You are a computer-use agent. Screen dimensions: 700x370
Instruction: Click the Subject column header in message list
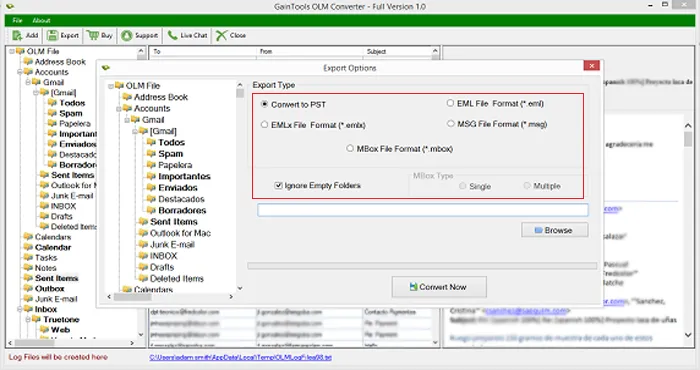tap(397, 51)
